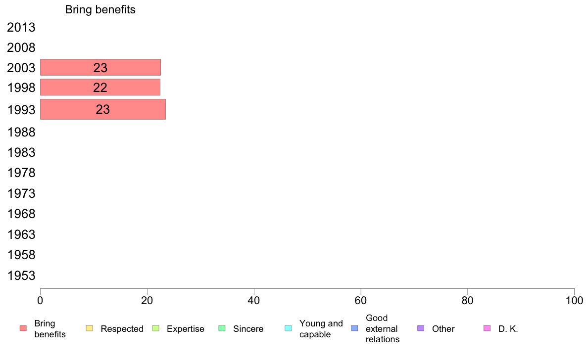The image size is (588, 364).
Task: Click the yellow Respected legend swatch
Action: [89, 328]
